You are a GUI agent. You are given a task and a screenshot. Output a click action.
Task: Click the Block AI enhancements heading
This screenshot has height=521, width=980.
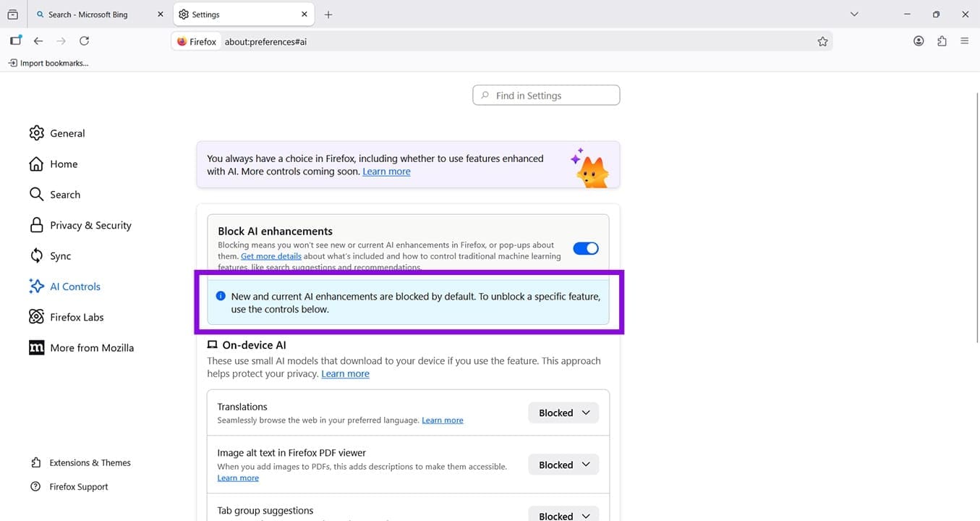pos(275,232)
